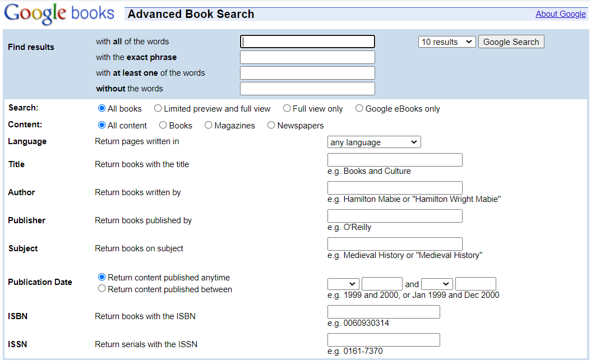
Task: Click the exact phrase input box
Action: [307, 57]
